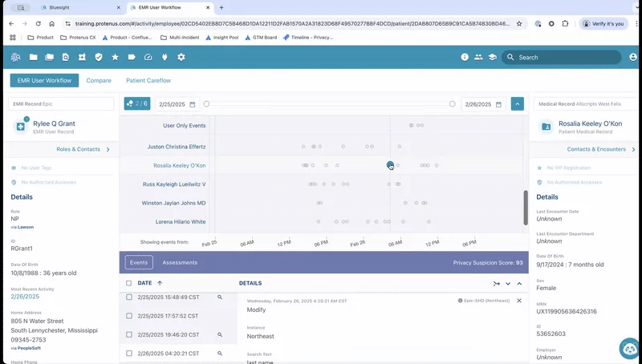
Task: Click the star favorites icon in navigation bar
Action: tap(115, 57)
